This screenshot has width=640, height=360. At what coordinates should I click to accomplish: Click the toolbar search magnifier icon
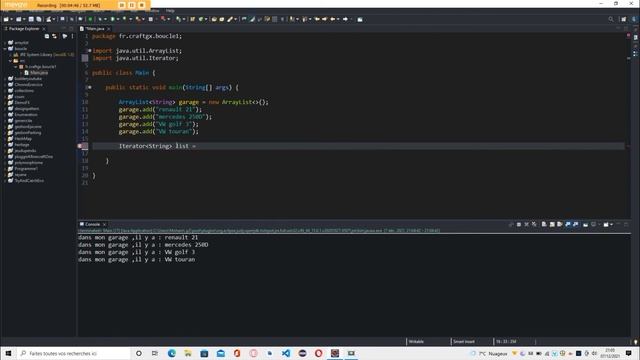[611, 19]
